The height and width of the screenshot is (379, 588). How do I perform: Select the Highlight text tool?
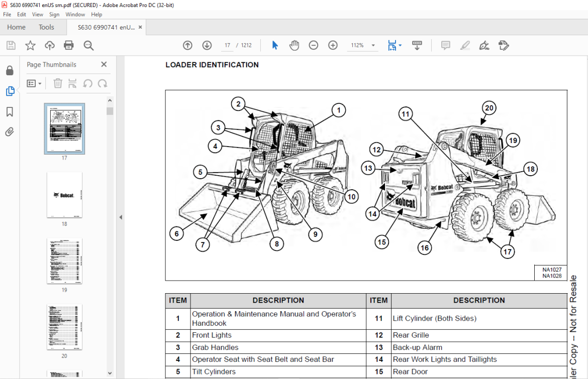click(x=465, y=45)
